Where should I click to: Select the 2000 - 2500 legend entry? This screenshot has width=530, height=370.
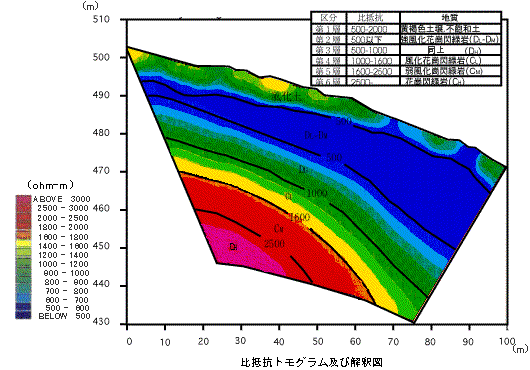tap(63, 218)
